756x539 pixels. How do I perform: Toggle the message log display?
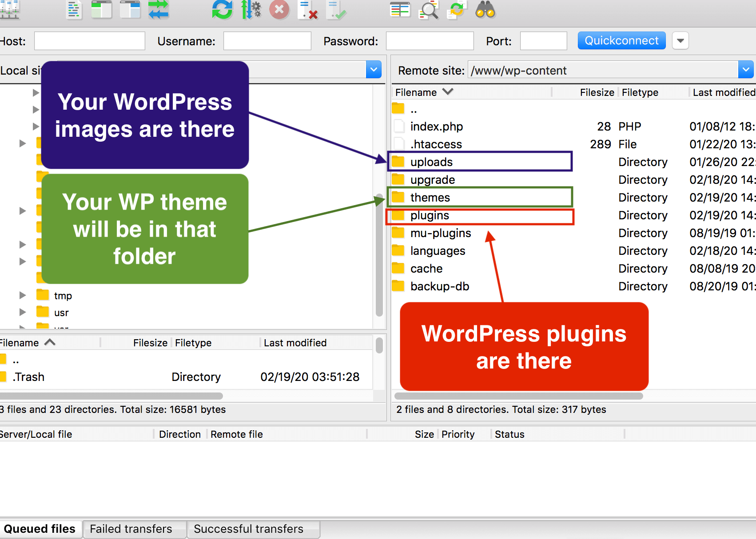coord(74,10)
